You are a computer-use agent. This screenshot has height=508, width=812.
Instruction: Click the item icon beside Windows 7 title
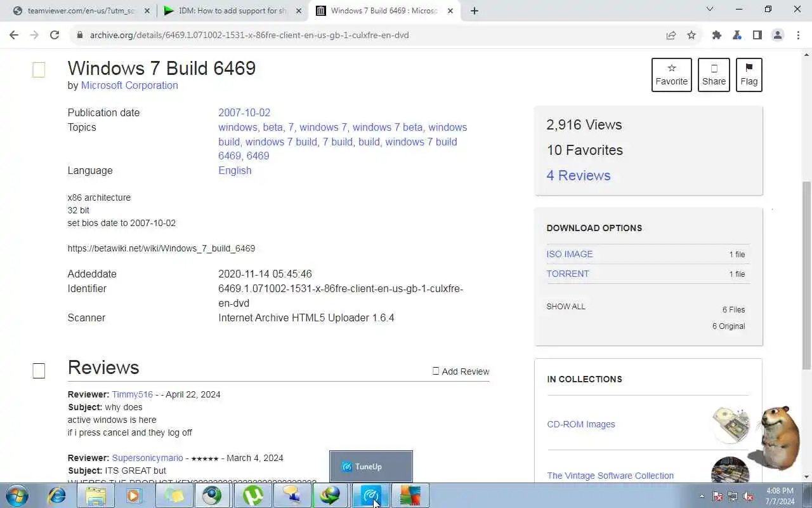(39, 70)
